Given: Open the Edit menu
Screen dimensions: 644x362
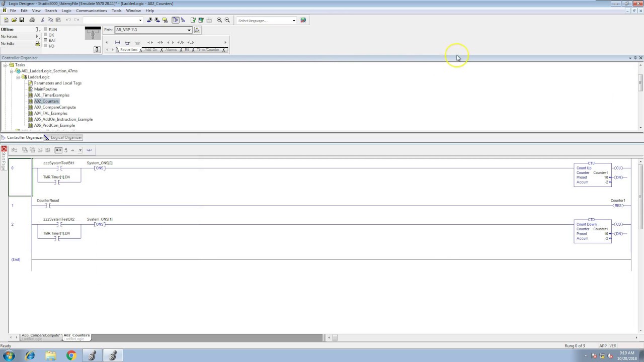Looking at the screenshot, I should click(24, 11).
